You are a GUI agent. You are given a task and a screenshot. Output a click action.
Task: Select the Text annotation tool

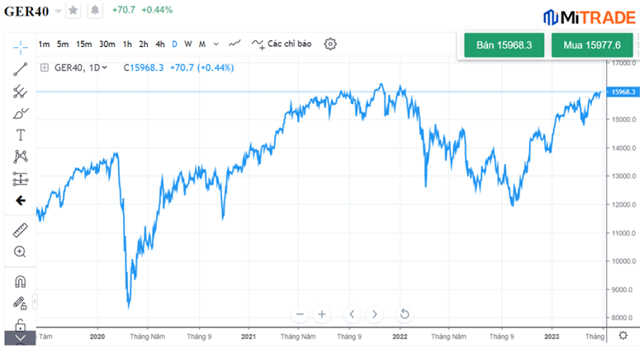[x=21, y=135]
